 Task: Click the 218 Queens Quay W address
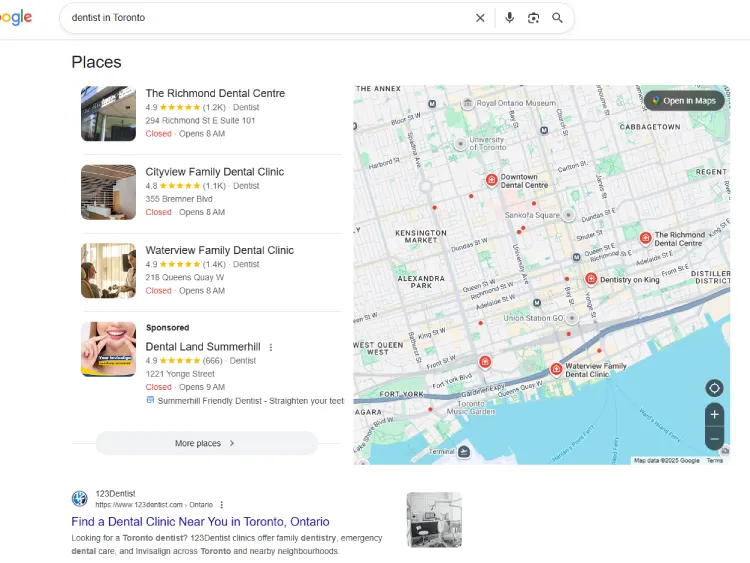(185, 277)
